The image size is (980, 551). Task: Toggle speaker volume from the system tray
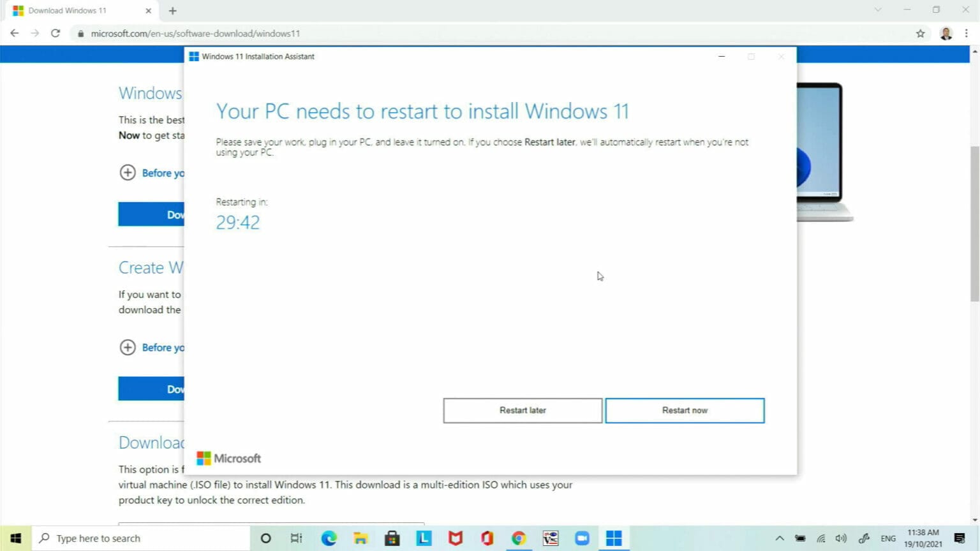(841, 538)
